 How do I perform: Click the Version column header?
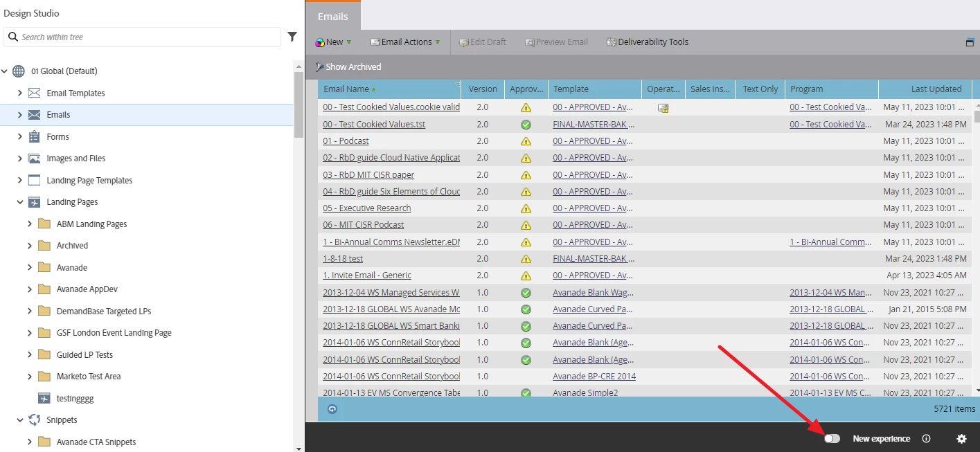[483, 89]
